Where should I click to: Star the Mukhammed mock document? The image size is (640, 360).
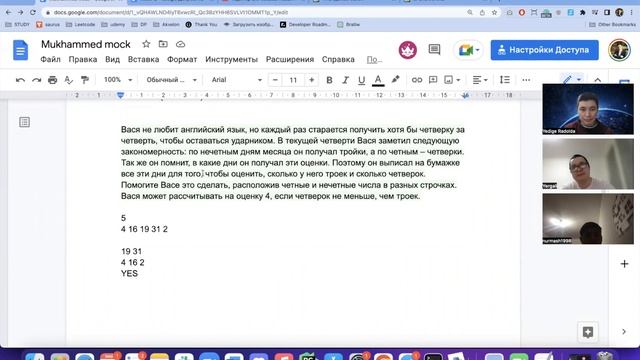tap(146, 44)
